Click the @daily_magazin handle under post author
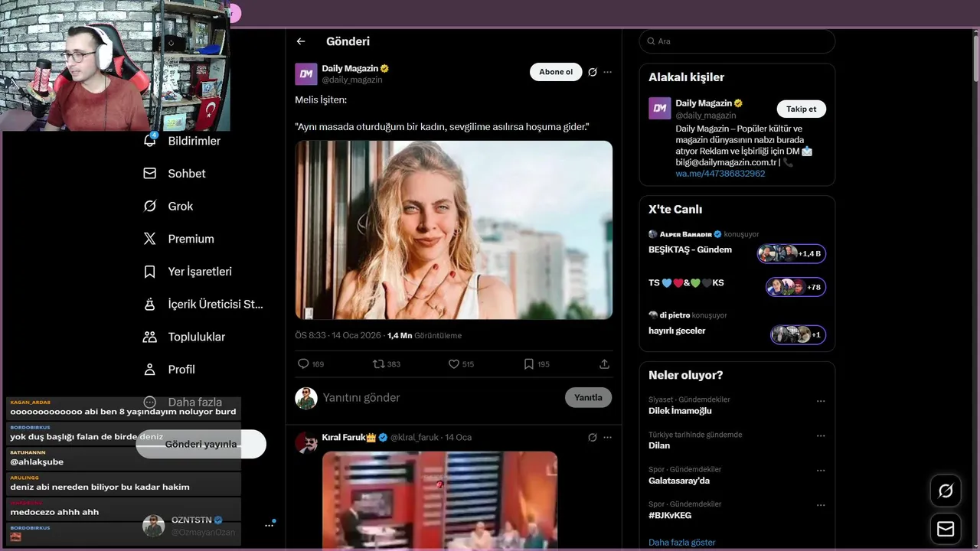Screen dimensions: 980x551 (352, 80)
